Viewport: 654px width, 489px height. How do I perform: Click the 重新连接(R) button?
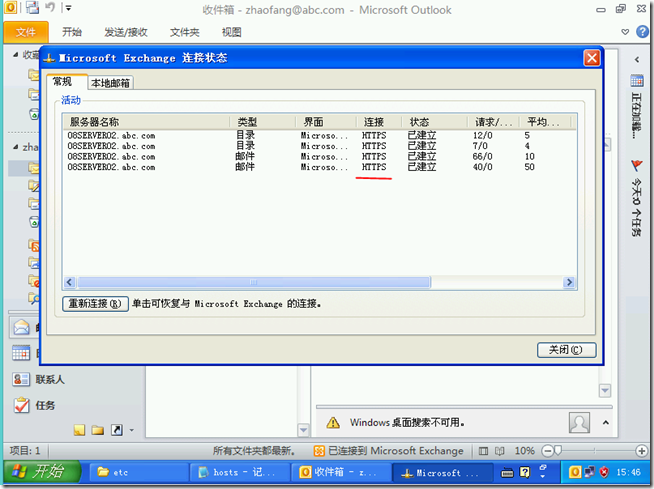coord(95,303)
